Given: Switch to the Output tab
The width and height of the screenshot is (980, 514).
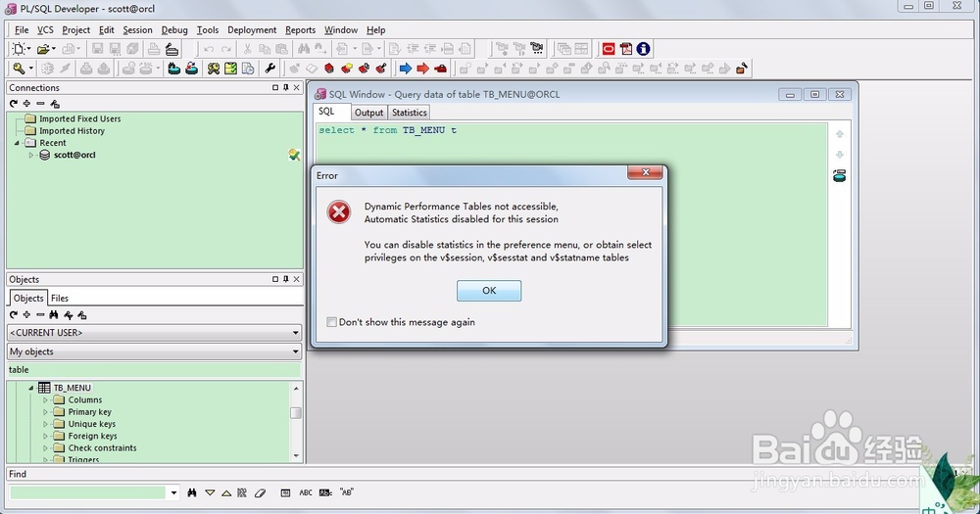Looking at the screenshot, I should (368, 113).
